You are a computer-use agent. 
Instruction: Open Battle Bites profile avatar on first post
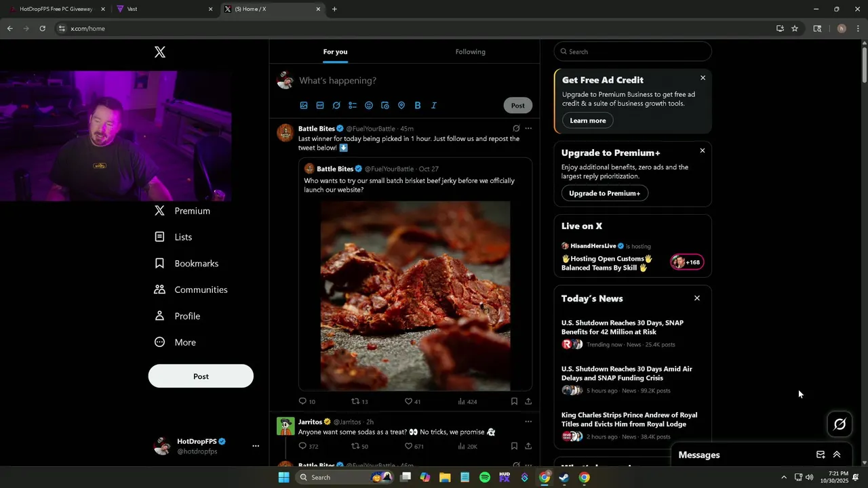tap(285, 132)
